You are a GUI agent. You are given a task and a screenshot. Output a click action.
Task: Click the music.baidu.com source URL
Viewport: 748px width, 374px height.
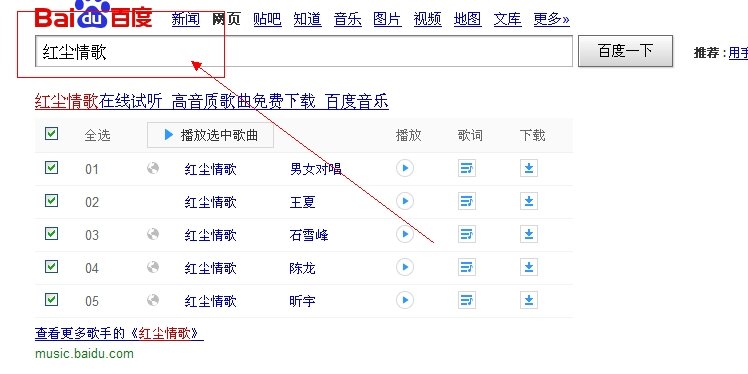click(84, 353)
